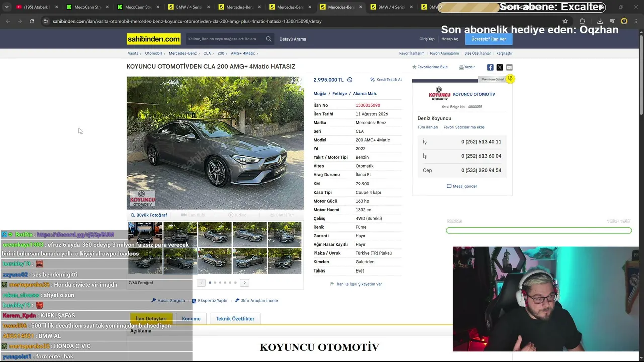644x362 pixels.
Task: Click the Otomobil breadcrumb
Action: tap(153, 53)
